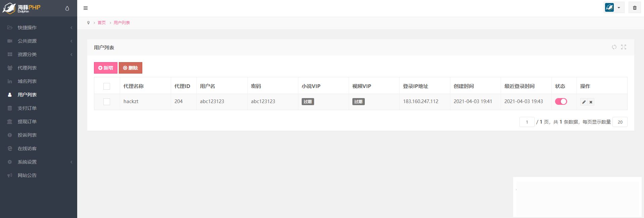Click the hamburger menu icon to collapse sidebar
The height and width of the screenshot is (218, 644).
86,8
